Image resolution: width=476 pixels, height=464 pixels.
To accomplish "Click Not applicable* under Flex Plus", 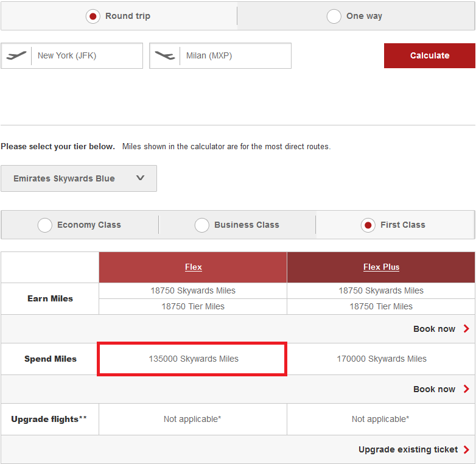I will coord(380,419).
